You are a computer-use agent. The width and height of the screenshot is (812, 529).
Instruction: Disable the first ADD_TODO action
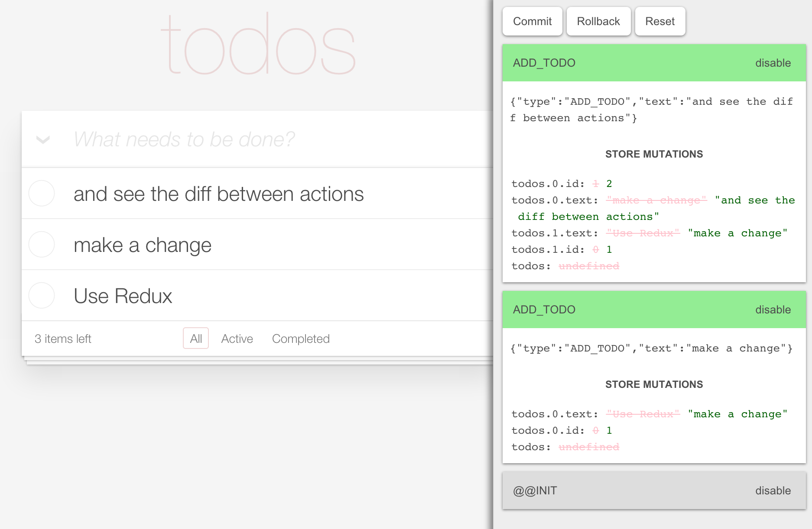[773, 62]
